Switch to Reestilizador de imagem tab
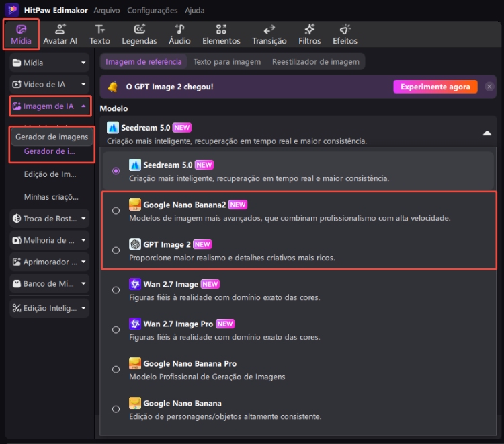The height and width of the screenshot is (444, 504). pyautogui.click(x=316, y=61)
